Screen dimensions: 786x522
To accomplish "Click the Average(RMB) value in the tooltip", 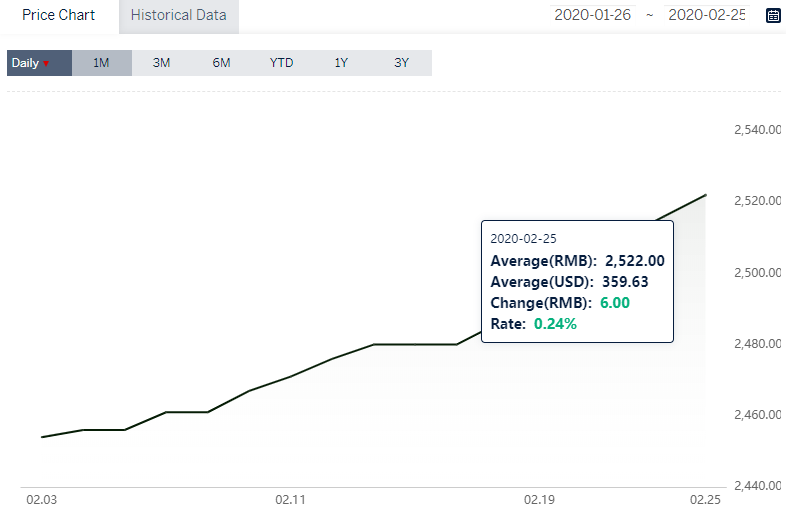I will [635, 261].
